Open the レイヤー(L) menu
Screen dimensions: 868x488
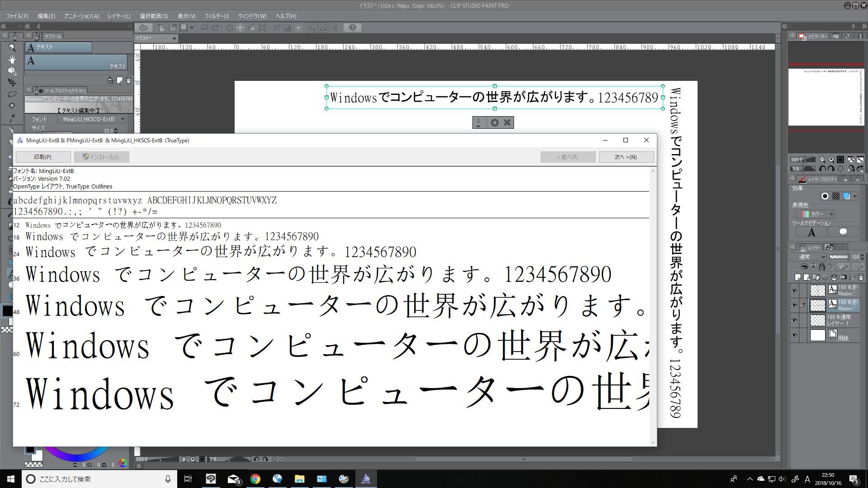coord(119,16)
